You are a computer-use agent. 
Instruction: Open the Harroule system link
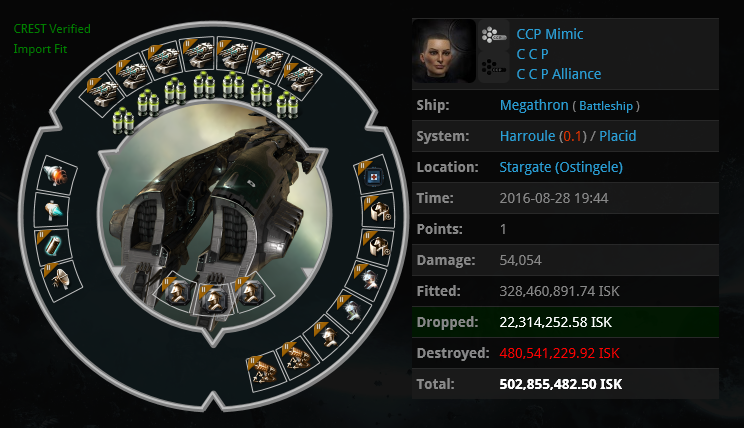coord(527,136)
